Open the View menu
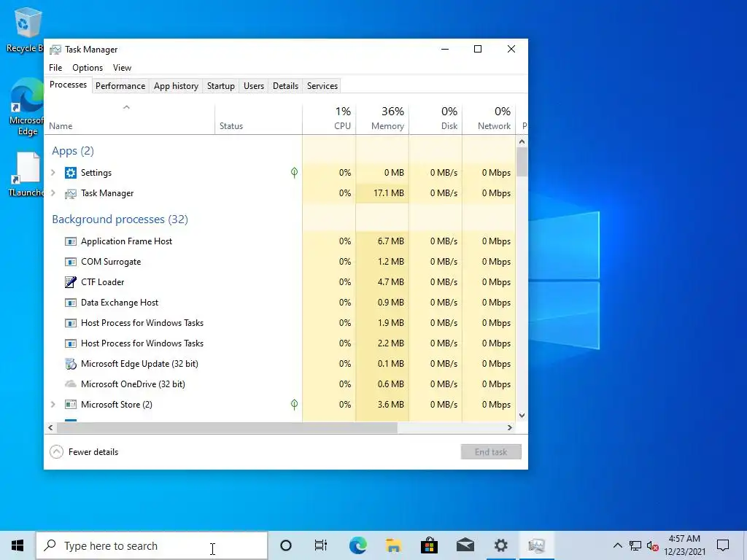The width and height of the screenshot is (747, 560). coord(122,68)
